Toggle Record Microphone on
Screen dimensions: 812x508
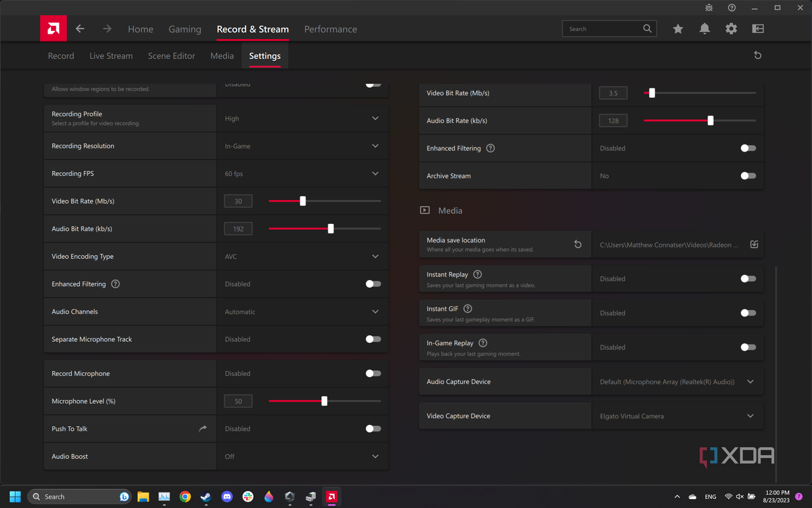tap(373, 374)
